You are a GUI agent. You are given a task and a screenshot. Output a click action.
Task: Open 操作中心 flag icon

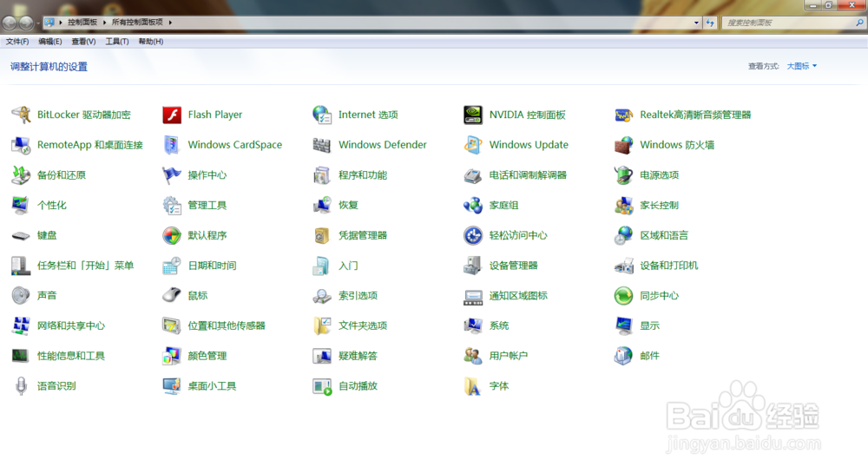tap(172, 174)
